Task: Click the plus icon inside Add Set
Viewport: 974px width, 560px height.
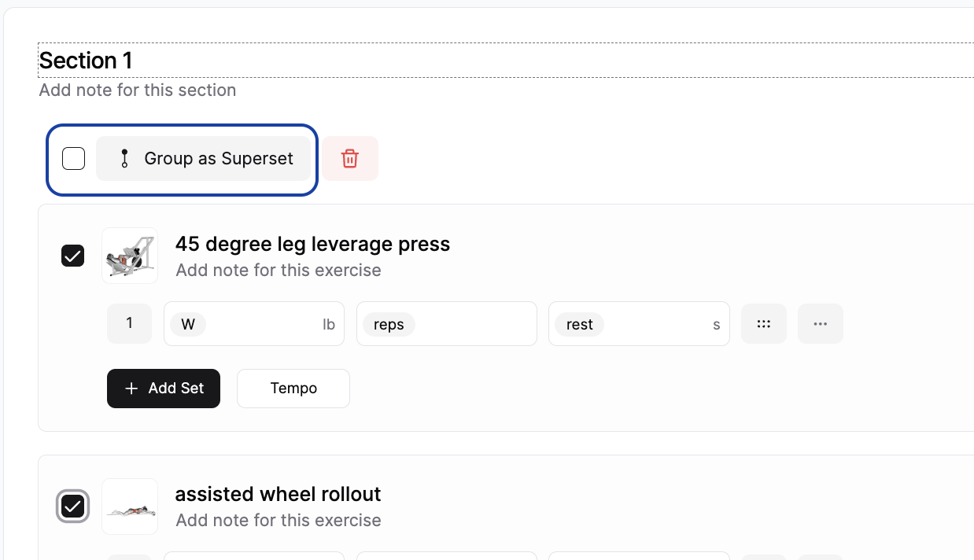Action: pos(131,389)
